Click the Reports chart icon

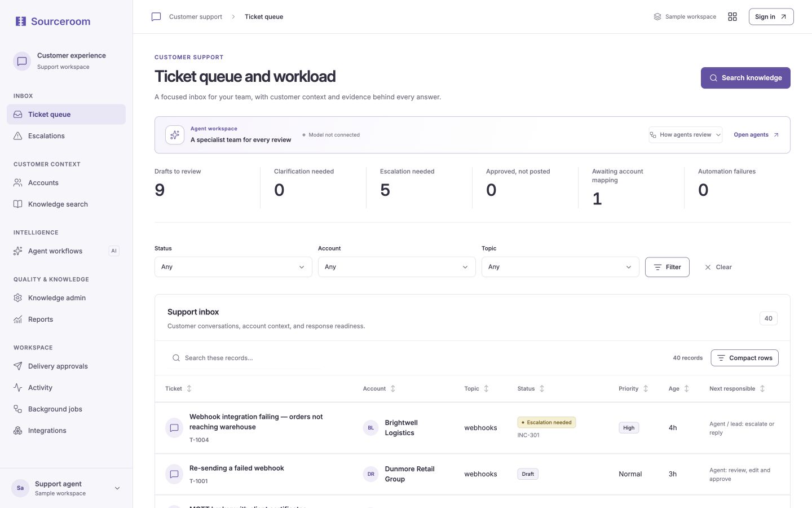pos(18,319)
